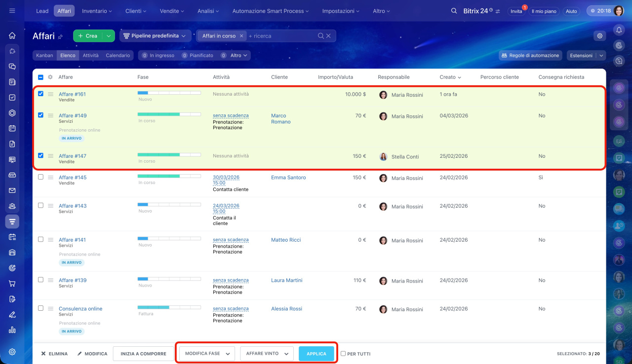The height and width of the screenshot is (364, 632).
Task: Open the Inventario menu
Action: click(x=97, y=11)
